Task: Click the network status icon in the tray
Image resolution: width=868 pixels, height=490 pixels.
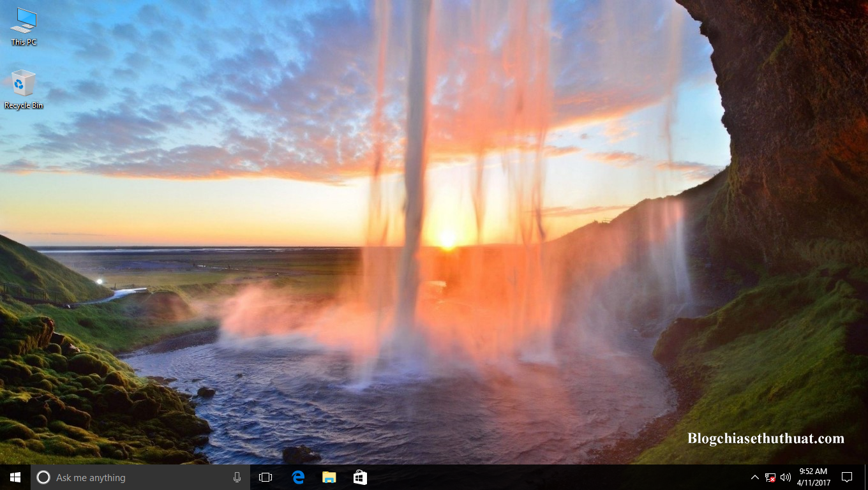Action: tap(769, 477)
